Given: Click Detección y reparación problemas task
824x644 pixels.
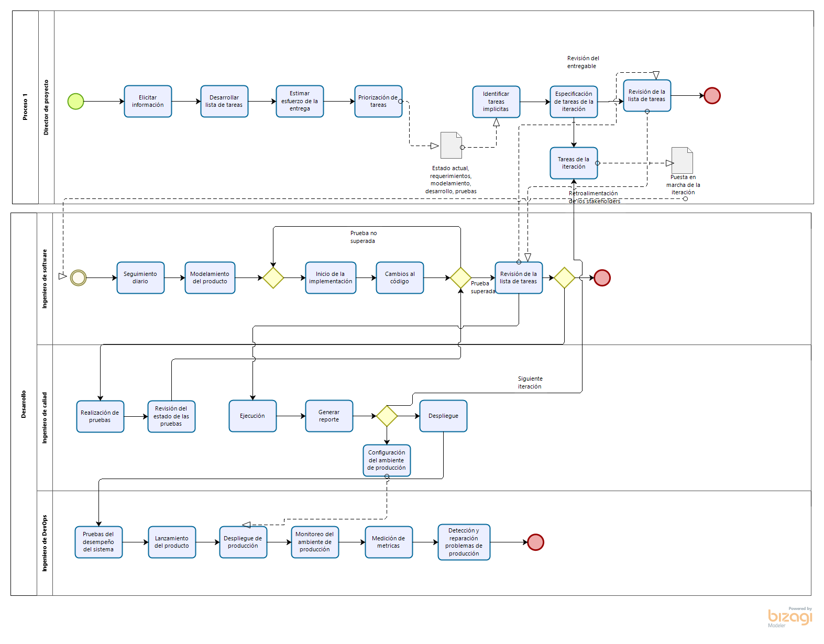Looking at the screenshot, I should [x=464, y=542].
